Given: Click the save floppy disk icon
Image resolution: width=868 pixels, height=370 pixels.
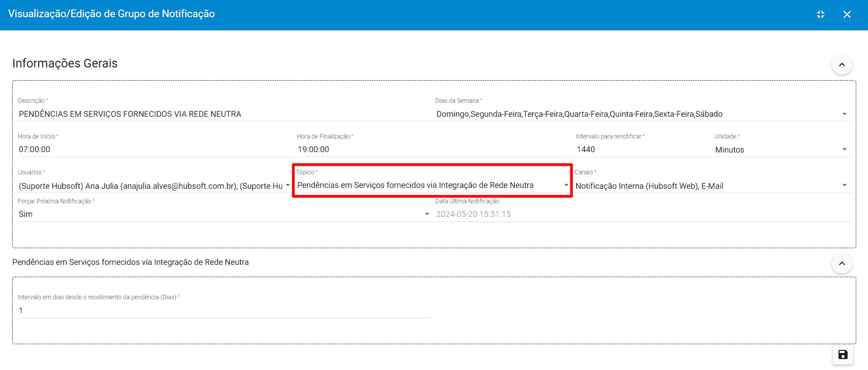Looking at the screenshot, I should point(843,355).
